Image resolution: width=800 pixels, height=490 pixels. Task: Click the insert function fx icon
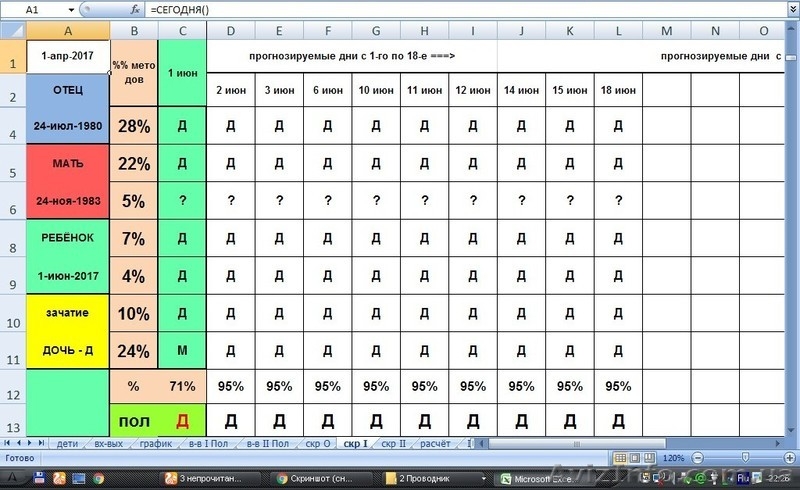pyautogui.click(x=135, y=9)
